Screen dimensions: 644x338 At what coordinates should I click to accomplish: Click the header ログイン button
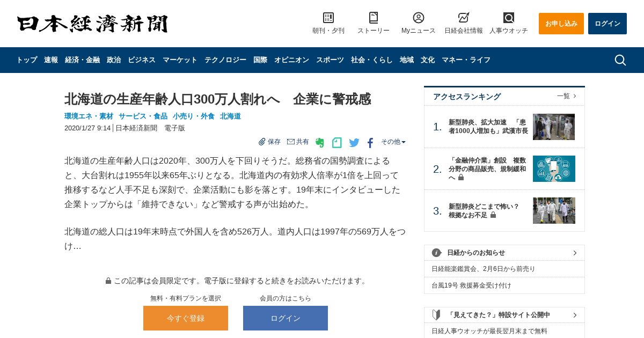(608, 24)
